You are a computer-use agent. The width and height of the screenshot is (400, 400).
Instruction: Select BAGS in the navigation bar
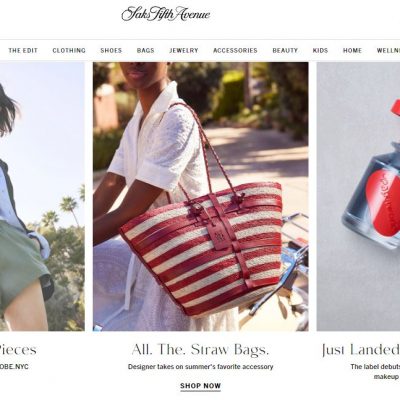145,51
